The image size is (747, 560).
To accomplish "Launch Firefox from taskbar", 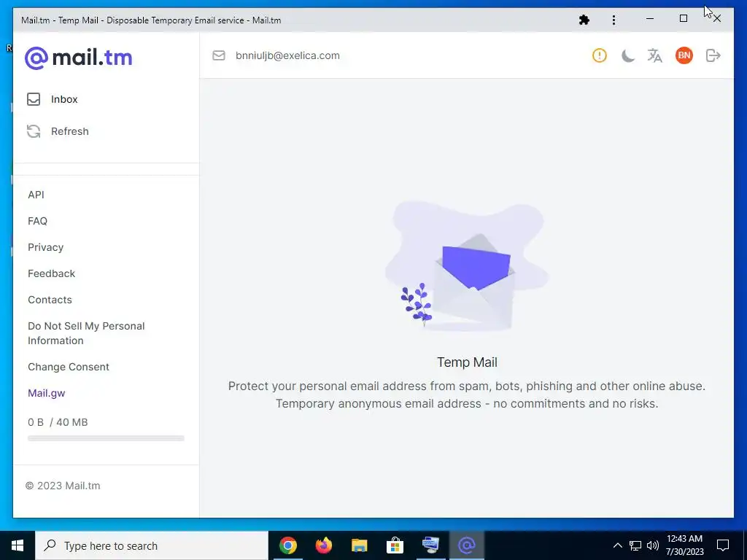I will coord(324,545).
